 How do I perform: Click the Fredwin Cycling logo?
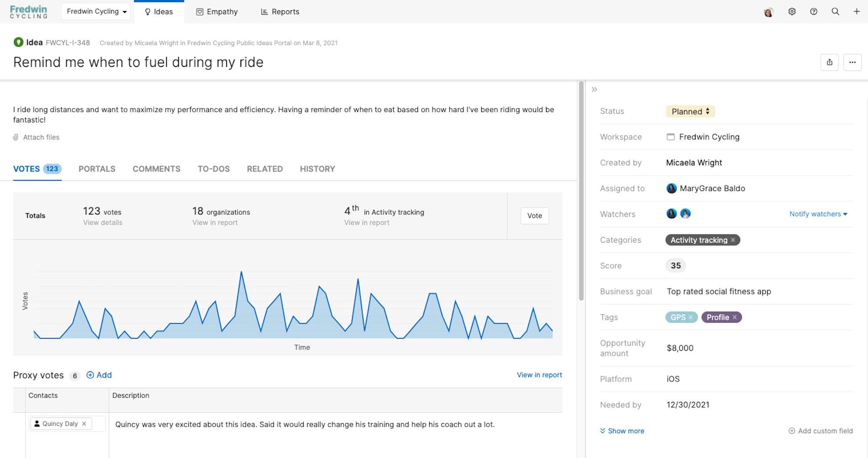pos(28,12)
